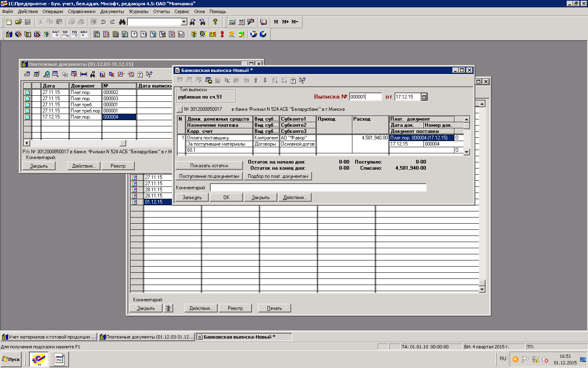This screenshot has height=368, width=588.
Task: Open the help question mark icon in main toolbar
Action: tap(215, 22)
